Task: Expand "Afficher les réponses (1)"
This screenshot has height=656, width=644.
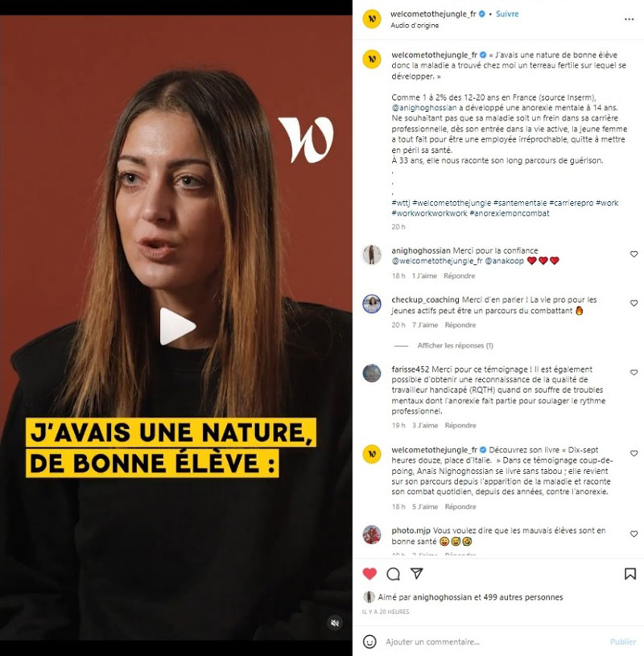Action: point(455,345)
